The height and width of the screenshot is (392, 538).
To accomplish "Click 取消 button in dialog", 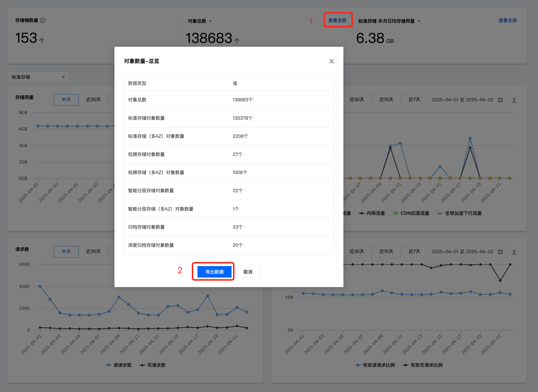I will (x=248, y=272).
